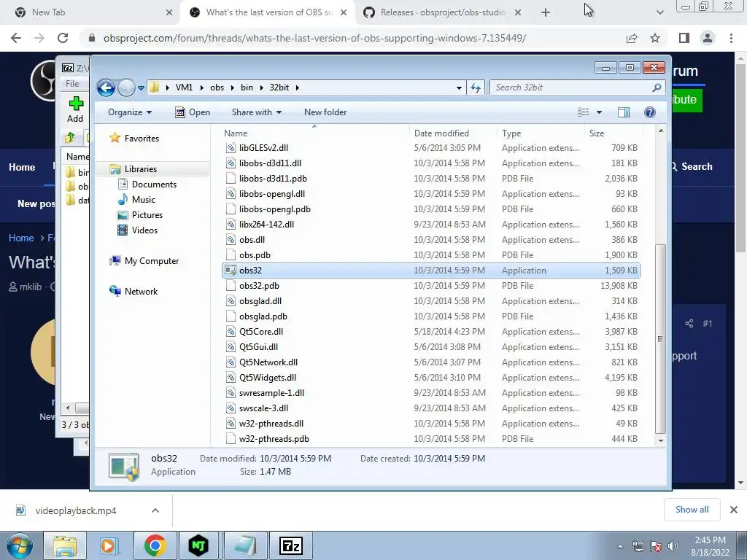Open the Videos library

pos(144,230)
